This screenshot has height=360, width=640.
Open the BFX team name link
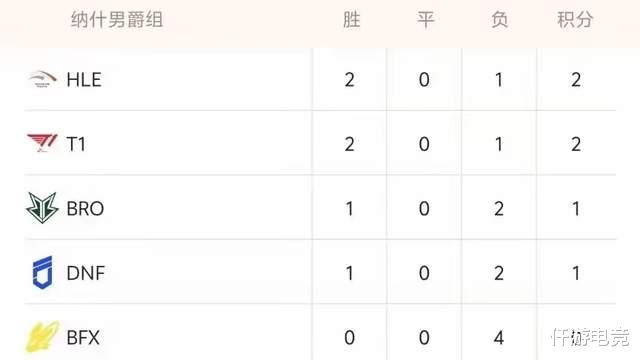click(83, 338)
